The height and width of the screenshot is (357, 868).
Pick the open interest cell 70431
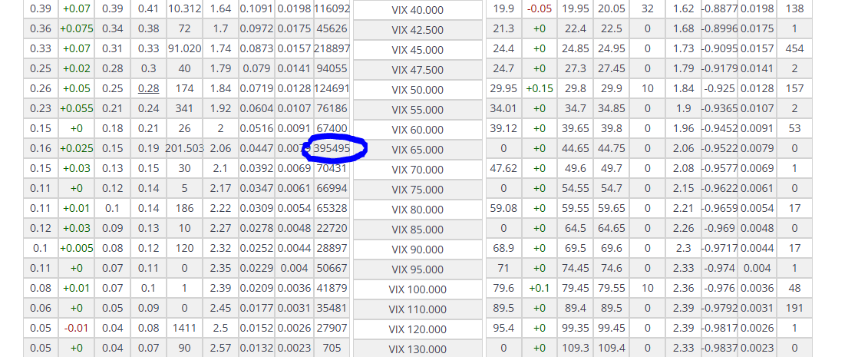tap(332, 168)
